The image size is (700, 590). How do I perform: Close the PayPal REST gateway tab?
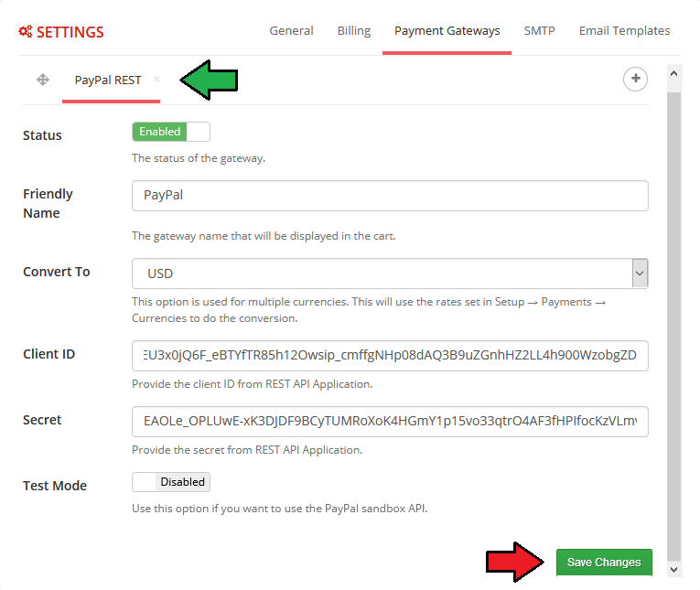click(x=156, y=79)
